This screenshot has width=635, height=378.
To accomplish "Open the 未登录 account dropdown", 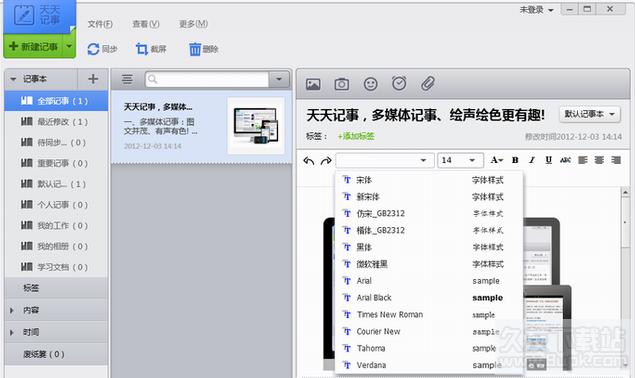I will 537,10.
